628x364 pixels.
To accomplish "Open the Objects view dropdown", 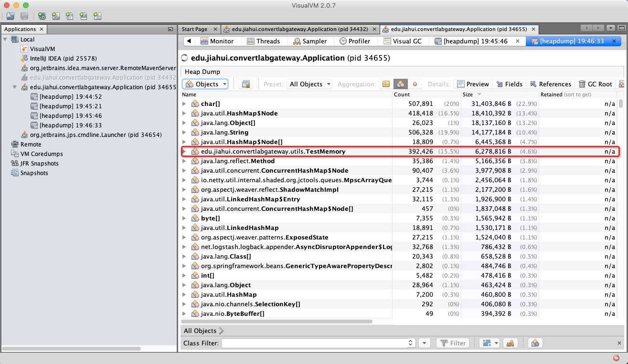I will coord(205,84).
